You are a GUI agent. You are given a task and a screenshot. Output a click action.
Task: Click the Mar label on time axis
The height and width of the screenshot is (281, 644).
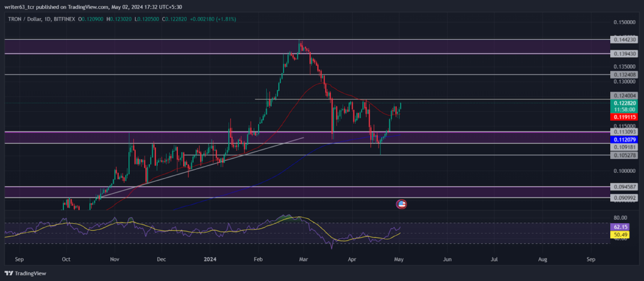(x=304, y=260)
